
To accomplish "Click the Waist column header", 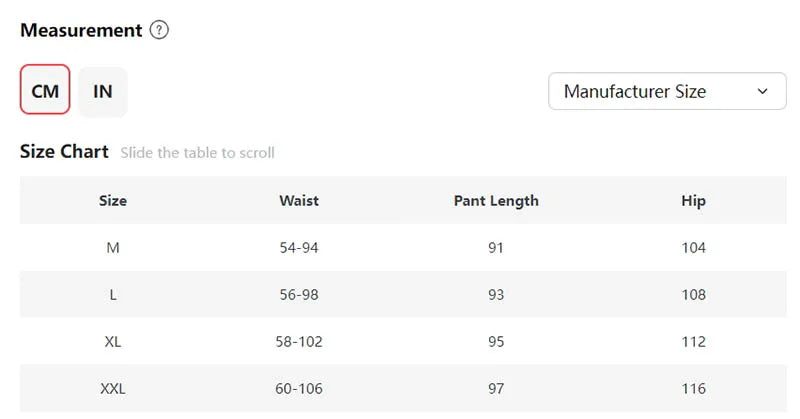I will coord(299,201).
